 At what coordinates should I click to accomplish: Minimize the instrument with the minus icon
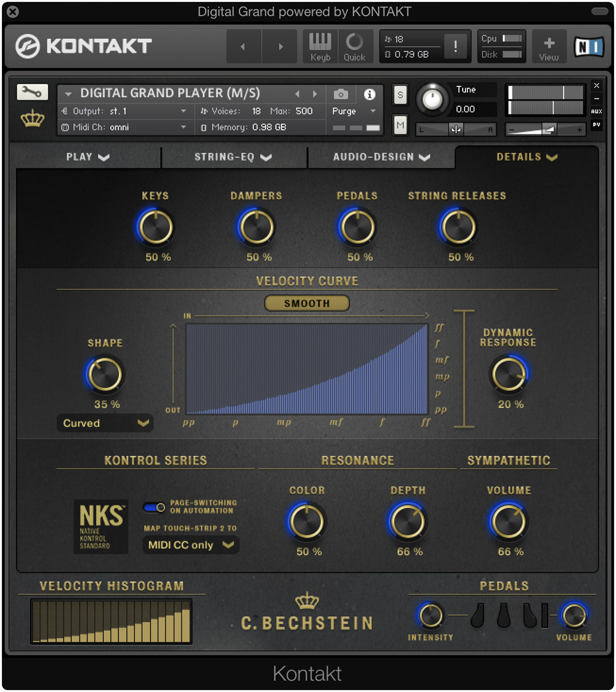pyautogui.click(x=596, y=99)
